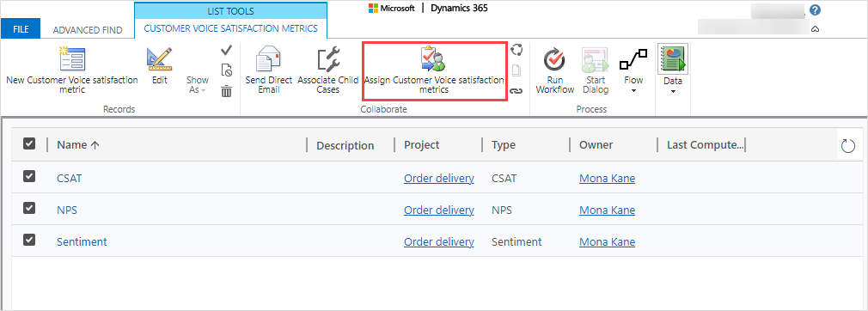Sort by the Type column header

[504, 145]
